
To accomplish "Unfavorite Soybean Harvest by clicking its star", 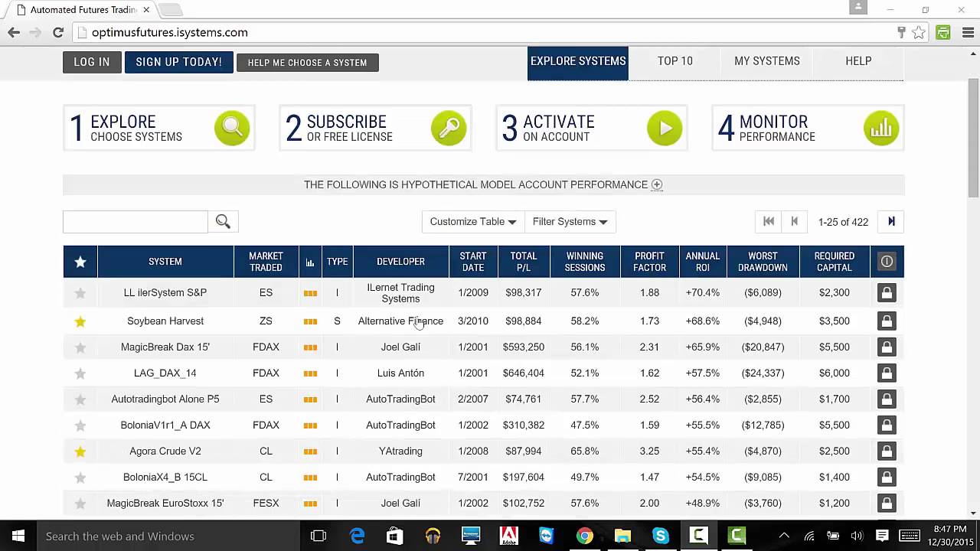I will click(80, 321).
